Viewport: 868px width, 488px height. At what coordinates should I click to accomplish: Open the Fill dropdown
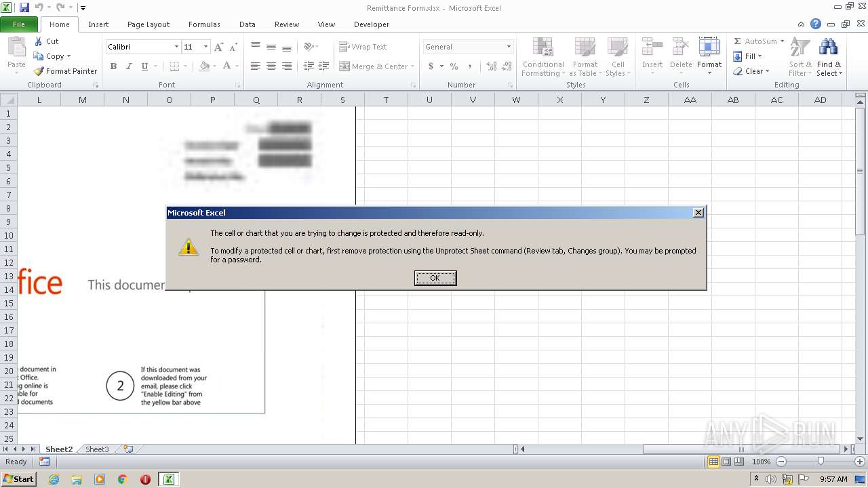pos(748,56)
